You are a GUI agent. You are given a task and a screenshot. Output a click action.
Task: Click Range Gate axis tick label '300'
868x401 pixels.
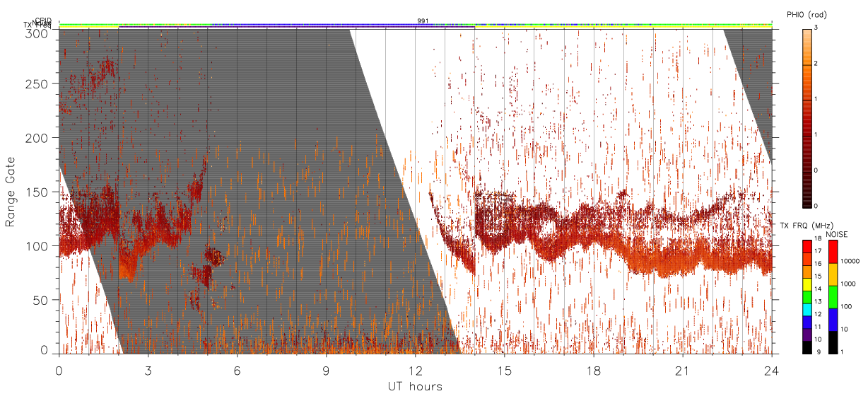(x=37, y=33)
